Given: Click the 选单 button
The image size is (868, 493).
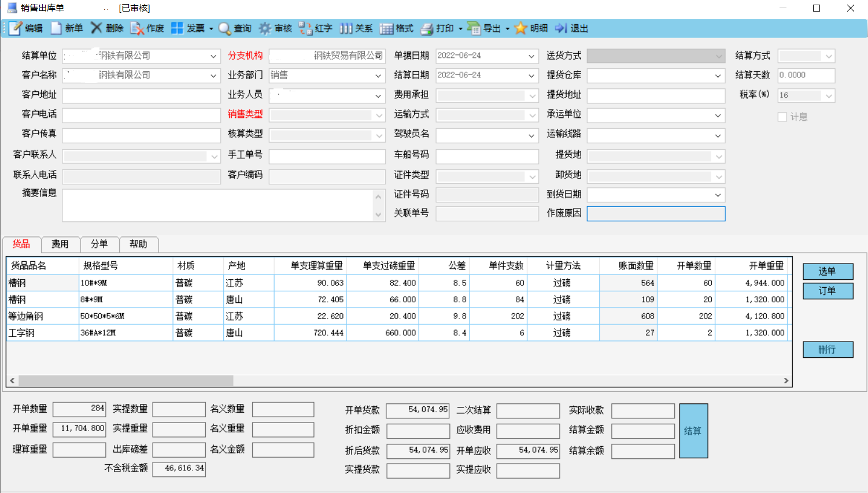Looking at the screenshot, I should coord(827,271).
